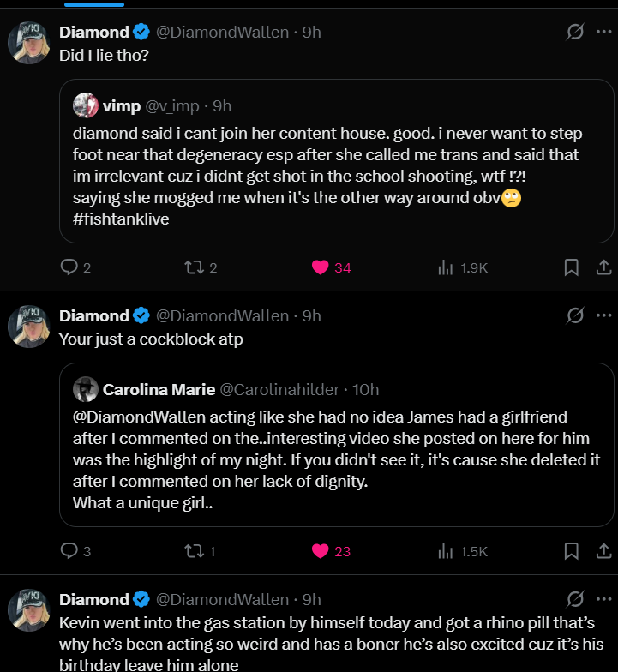Bookmark the "cockblock atp" post
Viewport: 618px width, 672px height.
pyautogui.click(x=571, y=551)
